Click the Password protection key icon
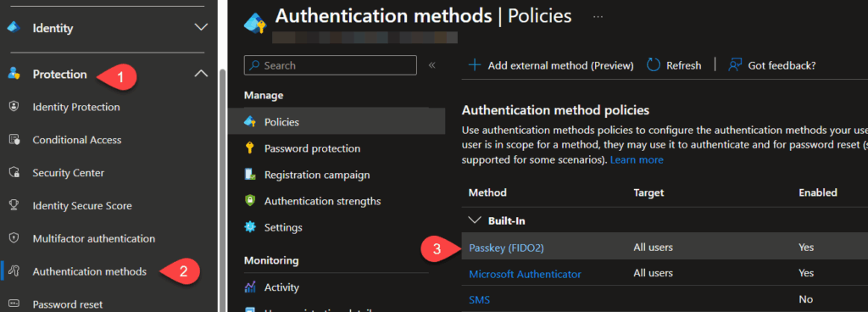Screen dimensions: 868x312 (x=250, y=148)
